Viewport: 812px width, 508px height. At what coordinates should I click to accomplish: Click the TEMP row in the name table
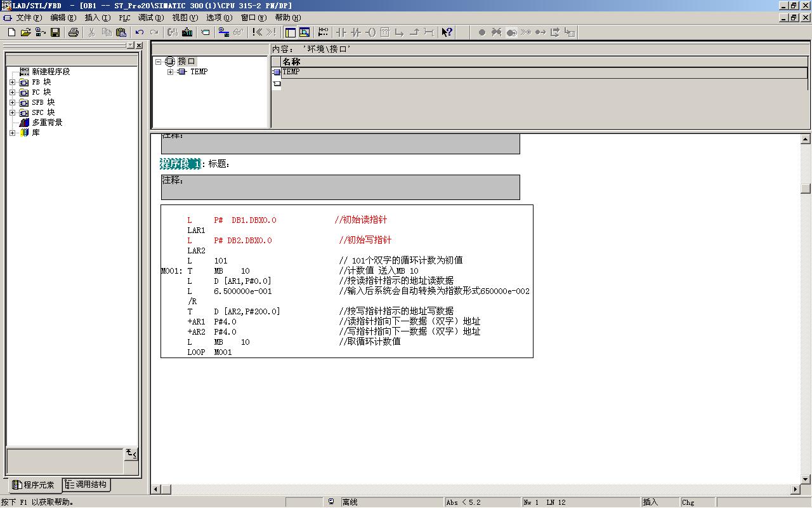(x=545, y=72)
